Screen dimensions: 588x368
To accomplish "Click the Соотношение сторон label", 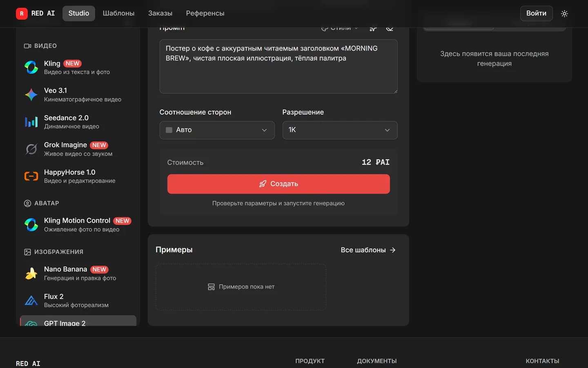I will tap(195, 112).
